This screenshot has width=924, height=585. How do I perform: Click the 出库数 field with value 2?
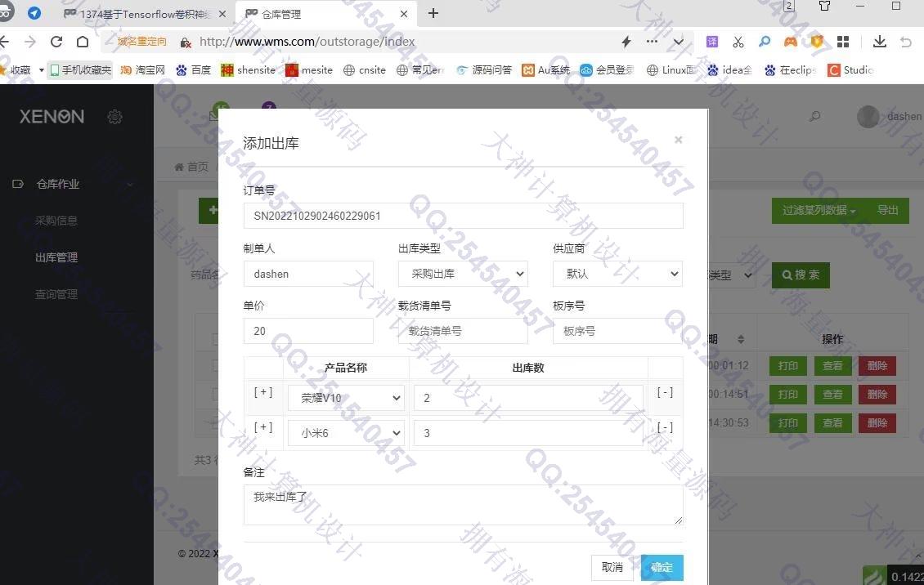pyautogui.click(x=528, y=398)
